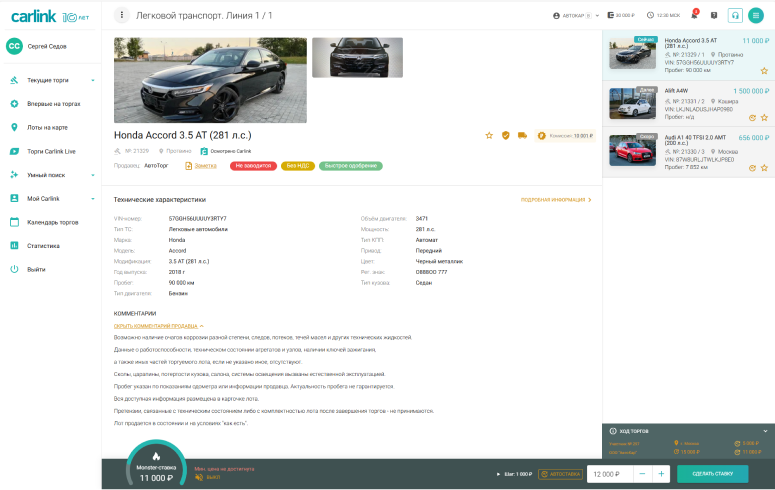Toggle favorite star on Alfit A4W lot
Viewport: 775px width, 490px height.
pos(764,117)
